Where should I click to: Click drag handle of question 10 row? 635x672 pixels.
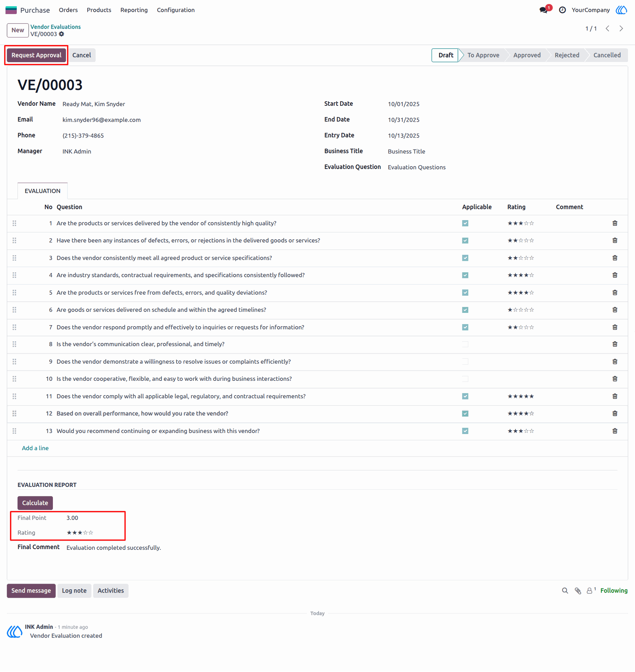point(14,379)
